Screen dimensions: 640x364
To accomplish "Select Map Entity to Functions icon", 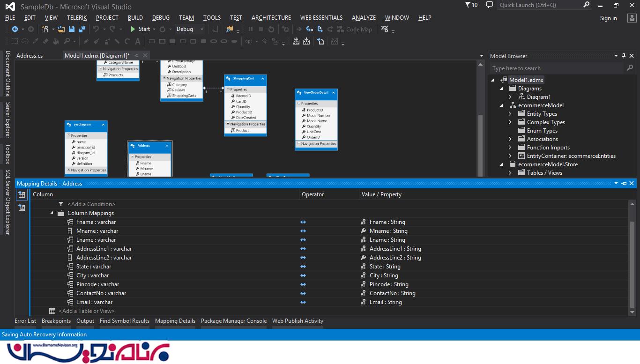I will coord(22,208).
